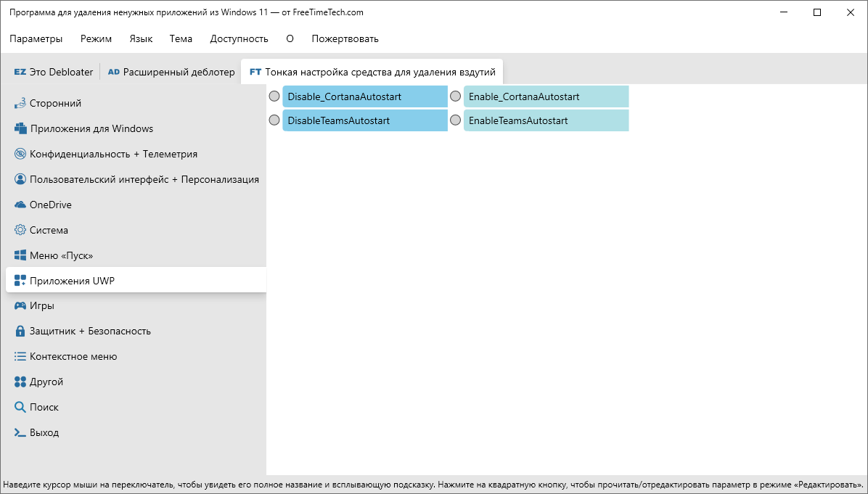Open the Система gear icon
This screenshot has width=868, height=494.
[20, 230]
